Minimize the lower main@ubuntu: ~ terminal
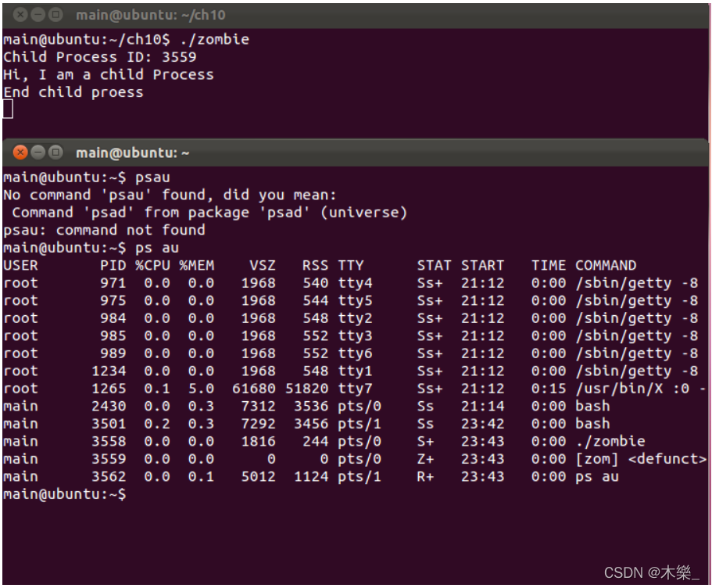Screen dimensions: 712x588 click(x=38, y=152)
